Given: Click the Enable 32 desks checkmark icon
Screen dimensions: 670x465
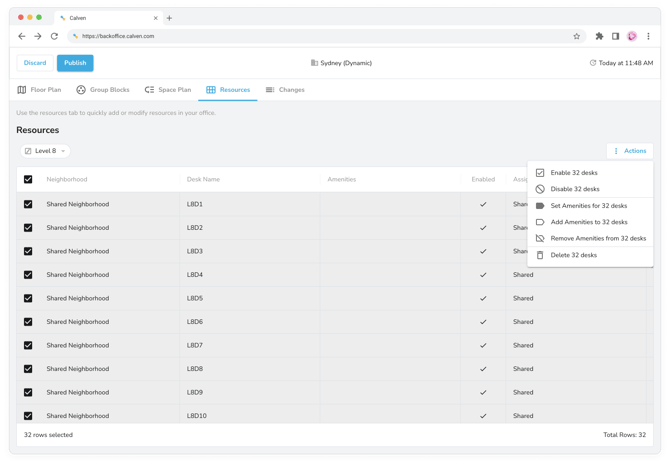Looking at the screenshot, I should [x=540, y=173].
